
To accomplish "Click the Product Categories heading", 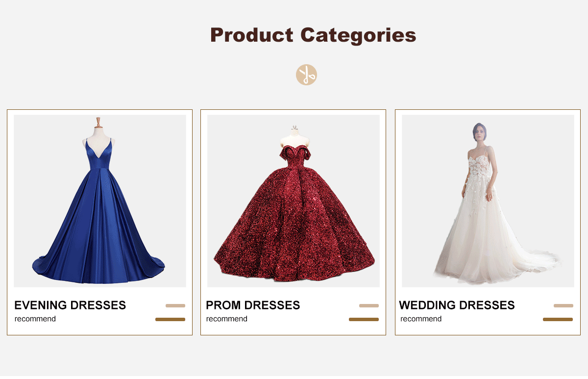I will pyautogui.click(x=313, y=35).
